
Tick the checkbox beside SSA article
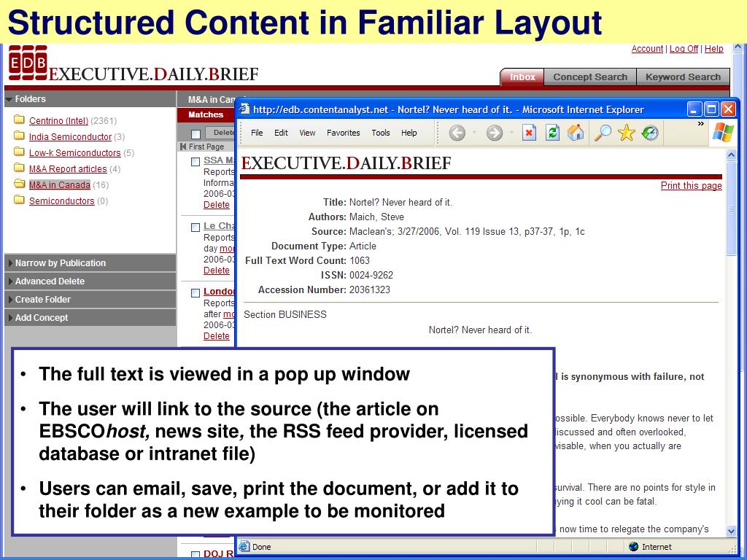[x=196, y=162]
